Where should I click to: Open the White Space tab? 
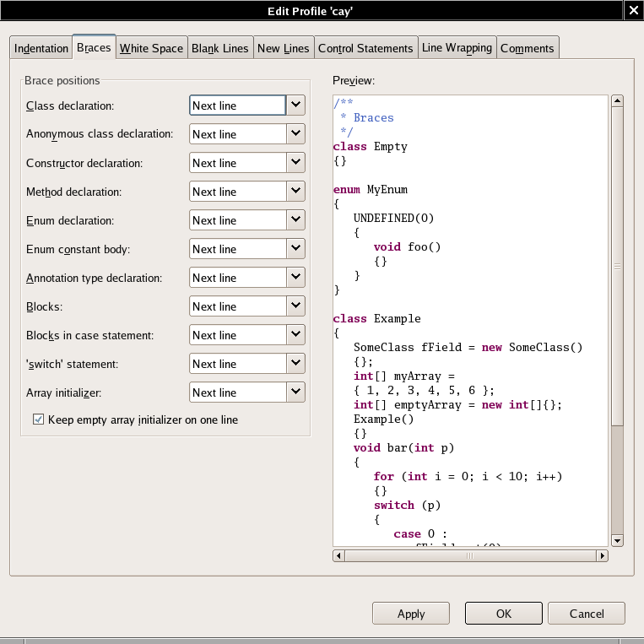point(151,48)
